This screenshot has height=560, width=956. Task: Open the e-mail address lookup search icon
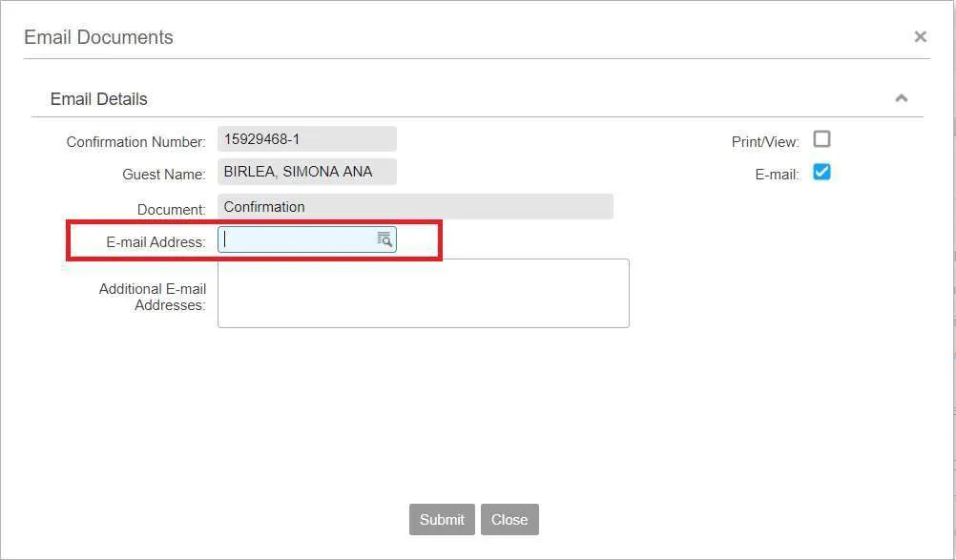click(384, 239)
